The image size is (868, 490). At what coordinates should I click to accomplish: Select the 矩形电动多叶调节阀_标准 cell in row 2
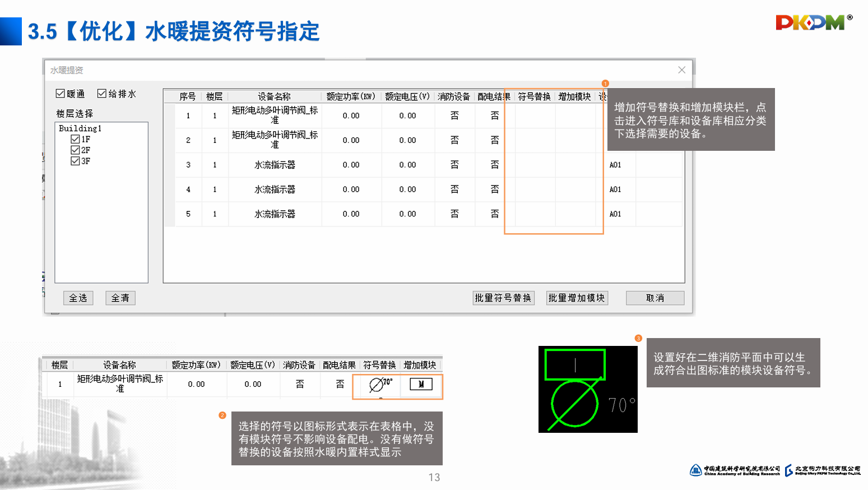(x=275, y=140)
